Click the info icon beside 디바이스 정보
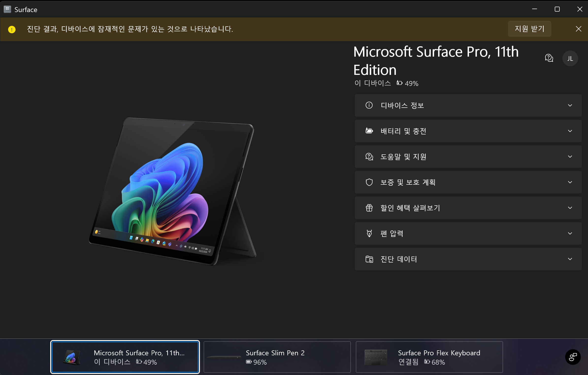Viewport: 588px width, 375px height. pyautogui.click(x=369, y=105)
